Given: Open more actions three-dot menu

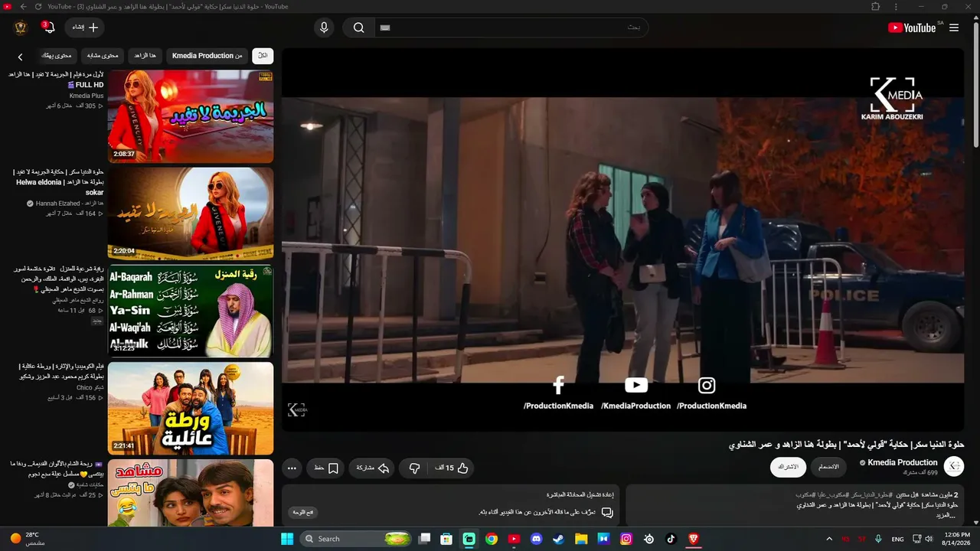Looking at the screenshot, I should pos(292,468).
